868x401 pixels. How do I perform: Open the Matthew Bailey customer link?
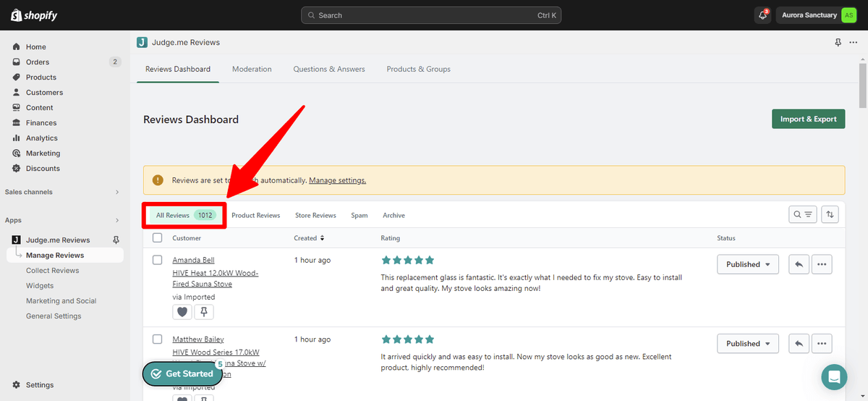[198, 339]
